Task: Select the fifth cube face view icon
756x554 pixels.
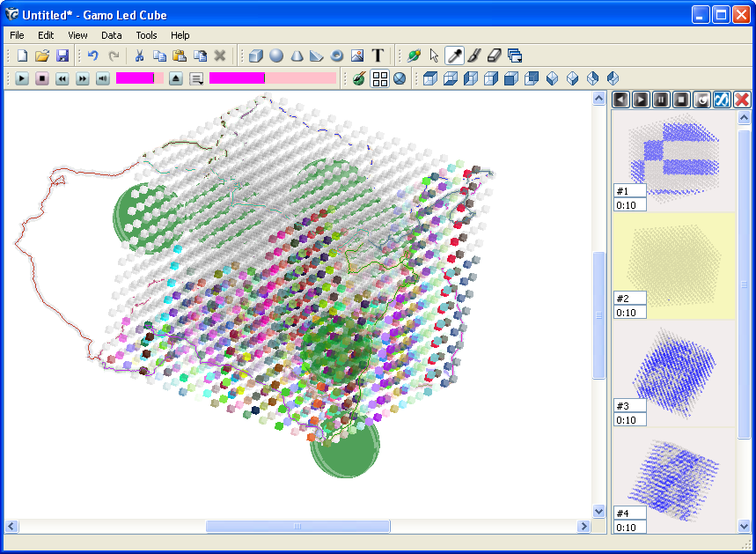Action: pos(511,78)
